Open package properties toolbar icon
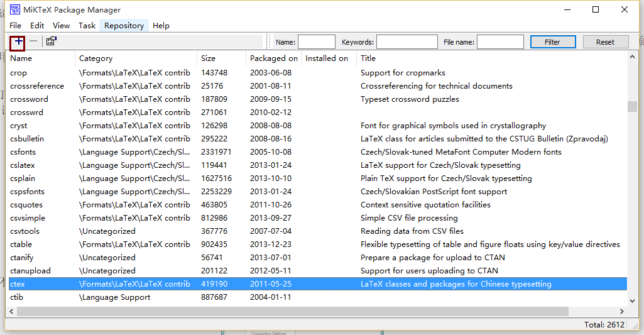Screen dimensions: 644x335 [x=52, y=41]
